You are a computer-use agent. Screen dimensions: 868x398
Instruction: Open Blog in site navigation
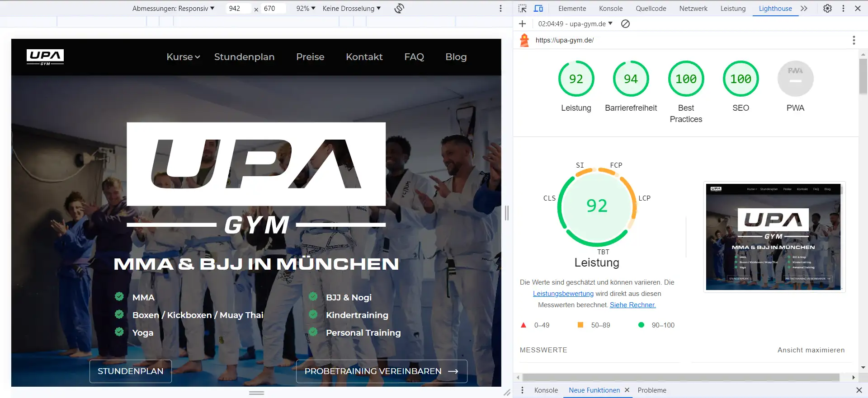coord(456,57)
